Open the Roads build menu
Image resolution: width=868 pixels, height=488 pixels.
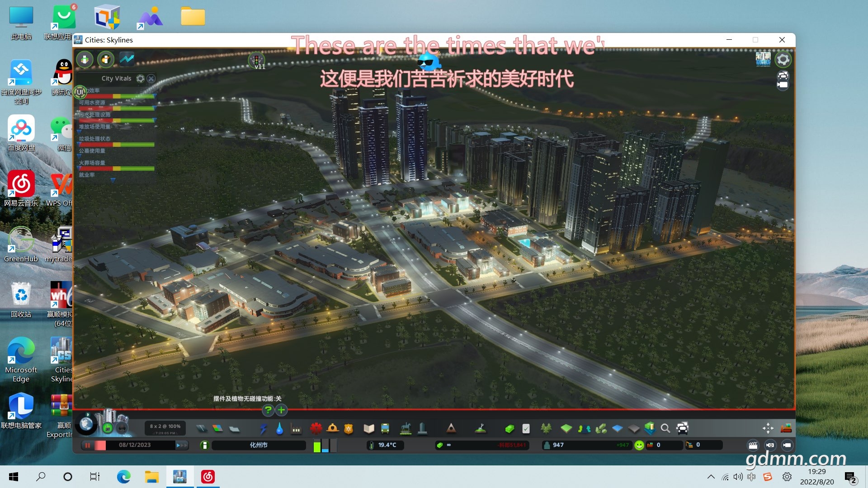201,428
